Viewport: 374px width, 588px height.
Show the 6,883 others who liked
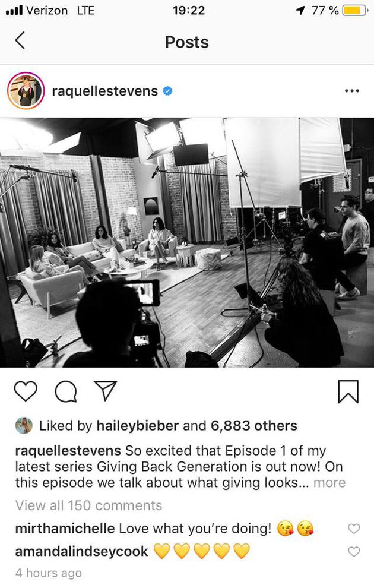point(253,426)
